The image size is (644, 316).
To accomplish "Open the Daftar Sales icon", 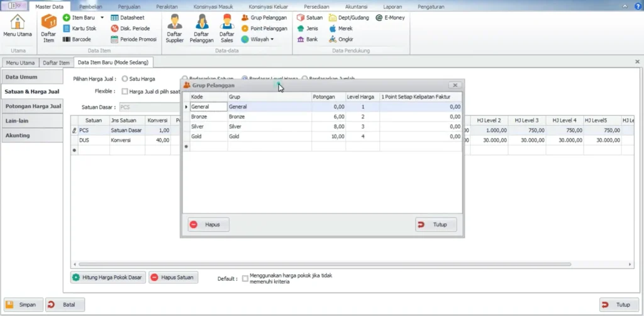I will point(227,28).
